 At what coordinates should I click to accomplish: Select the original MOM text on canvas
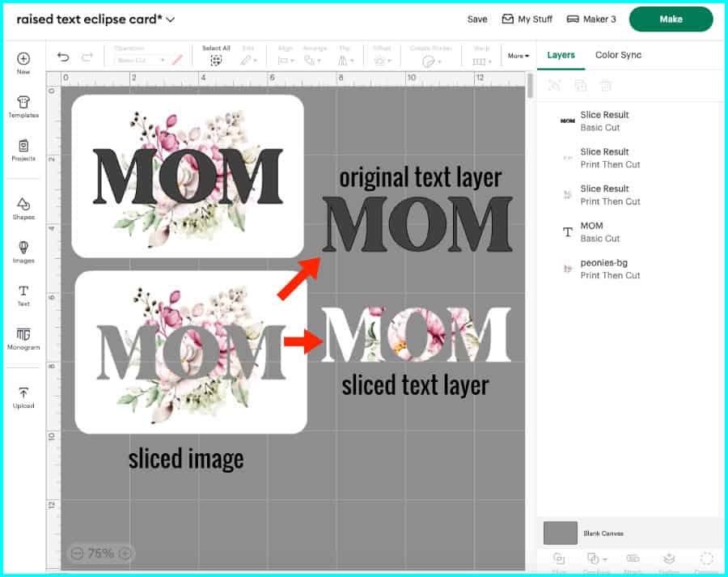pos(417,224)
